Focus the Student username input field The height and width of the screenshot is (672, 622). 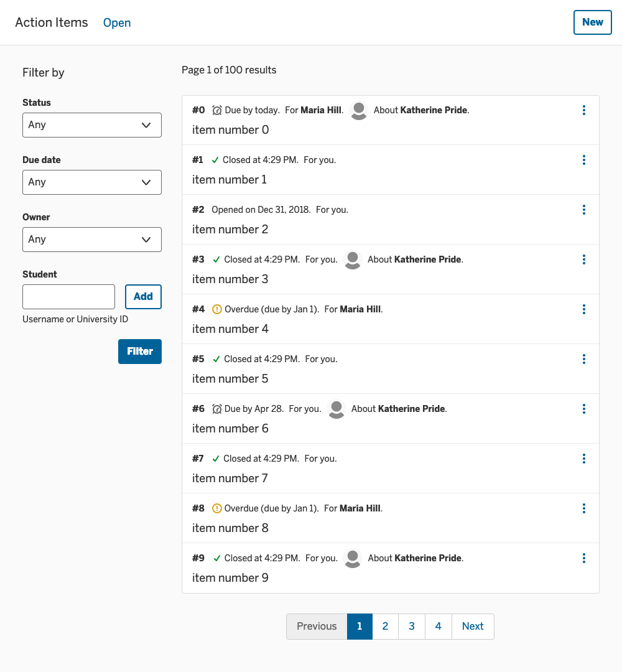(x=68, y=297)
